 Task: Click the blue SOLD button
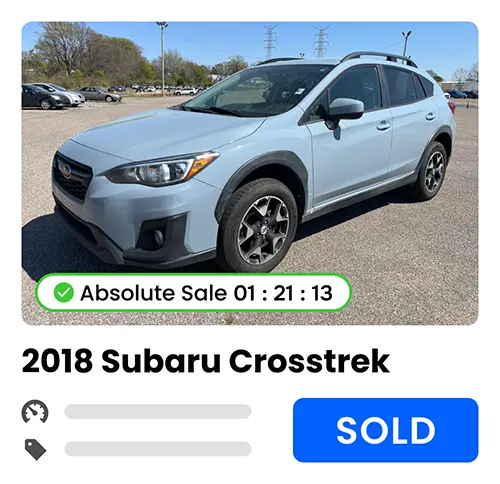[386, 430]
